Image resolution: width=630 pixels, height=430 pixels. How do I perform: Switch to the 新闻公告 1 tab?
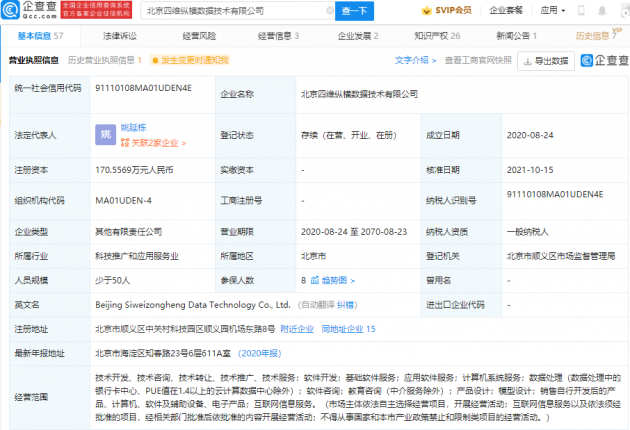point(517,36)
